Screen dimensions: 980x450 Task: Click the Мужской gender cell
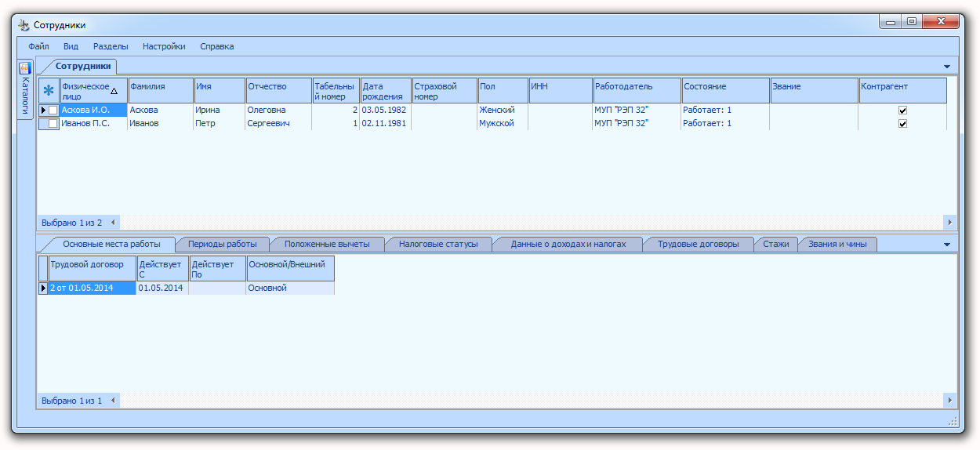click(x=503, y=124)
